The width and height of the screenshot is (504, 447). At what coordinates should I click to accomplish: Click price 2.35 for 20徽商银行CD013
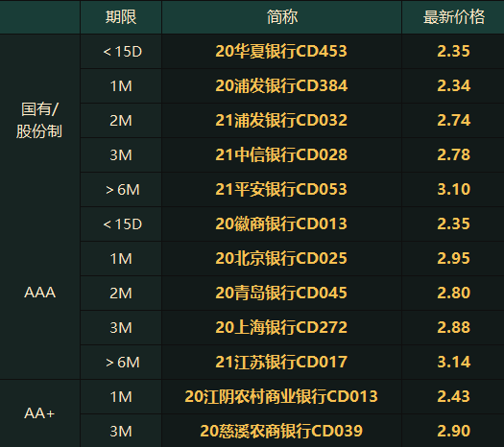(453, 223)
